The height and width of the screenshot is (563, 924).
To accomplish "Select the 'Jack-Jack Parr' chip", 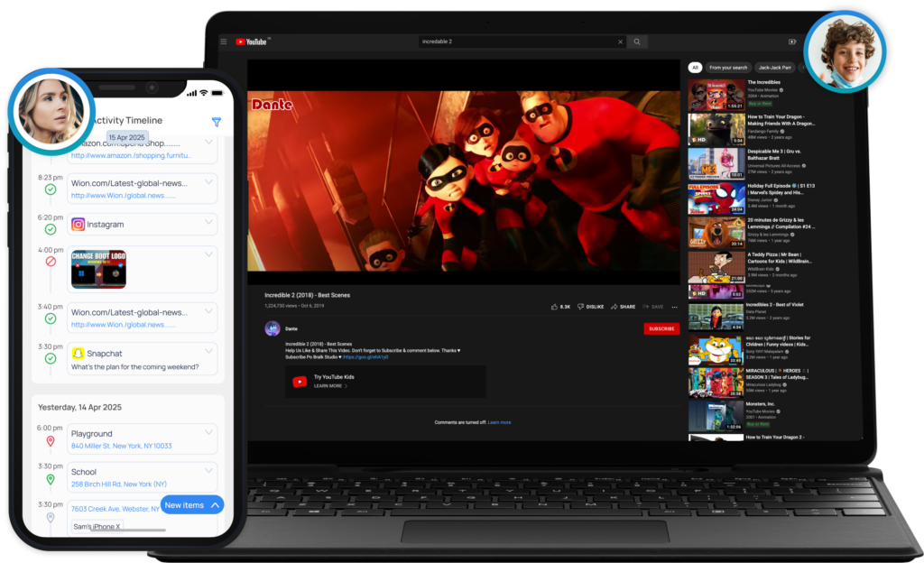I will click(776, 68).
